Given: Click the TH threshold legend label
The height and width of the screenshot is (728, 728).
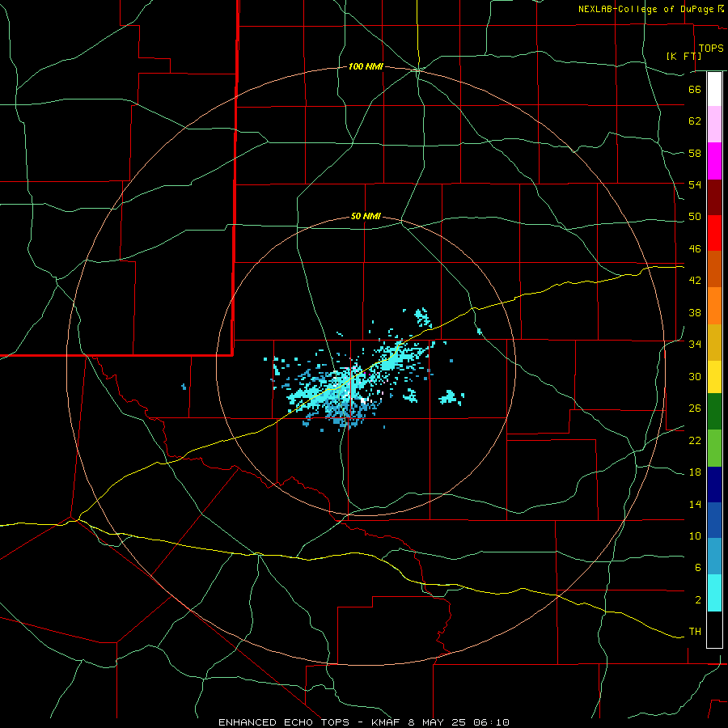Looking at the screenshot, I should point(695,632).
